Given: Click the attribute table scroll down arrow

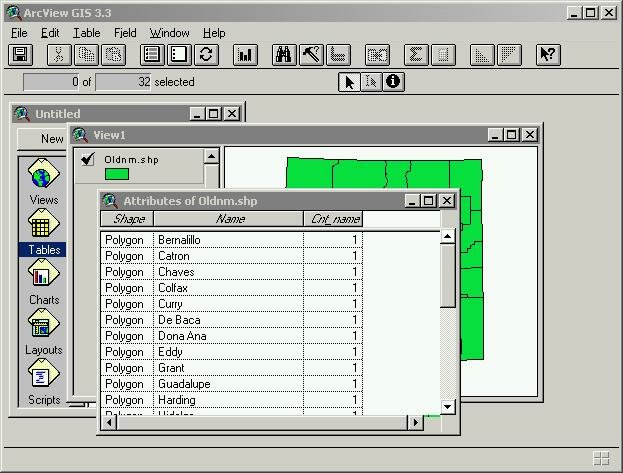Looking at the screenshot, I should pyautogui.click(x=447, y=407).
